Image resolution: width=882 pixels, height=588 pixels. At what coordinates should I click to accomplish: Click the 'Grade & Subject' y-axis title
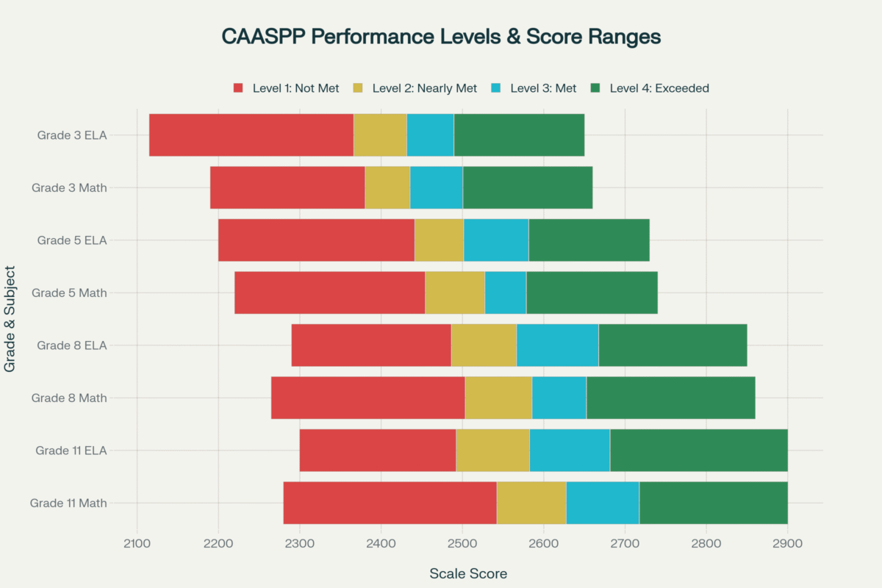[x=10, y=319]
